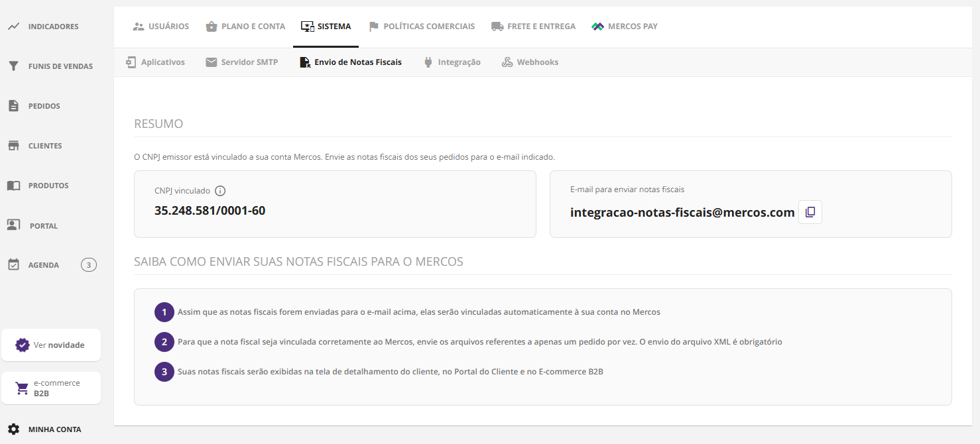Screen dimensions: 980x444
Task: Click the Clientes storefront icon
Action: (13, 146)
